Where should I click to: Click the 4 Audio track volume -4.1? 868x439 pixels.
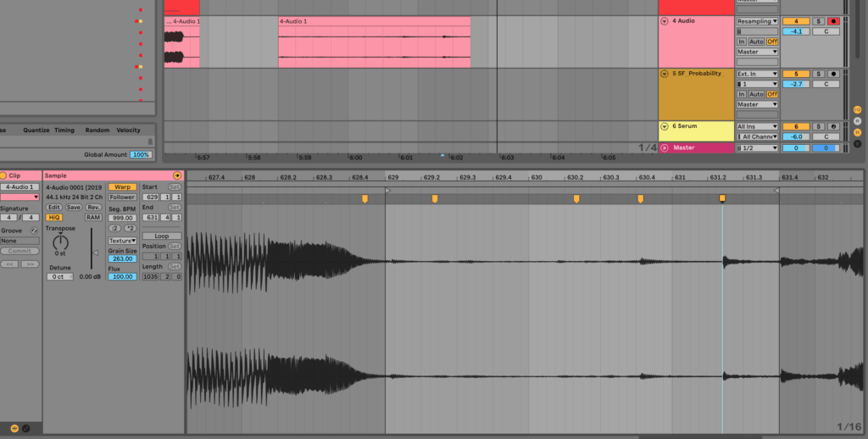click(796, 31)
